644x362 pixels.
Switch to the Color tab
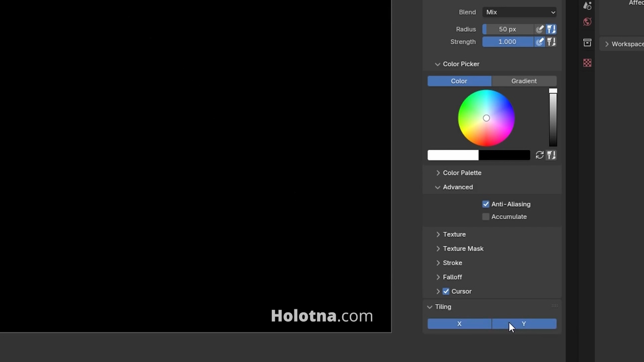point(459,81)
